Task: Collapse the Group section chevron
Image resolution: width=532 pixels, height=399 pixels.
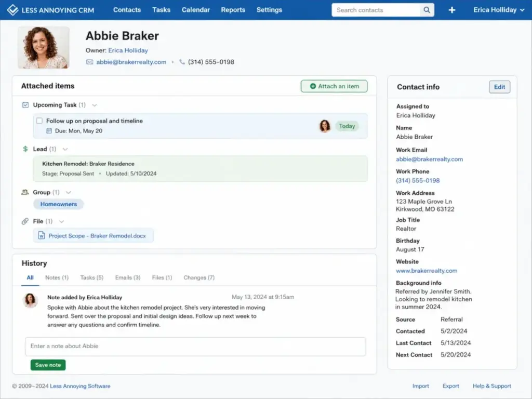Action: (x=68, y=192)
